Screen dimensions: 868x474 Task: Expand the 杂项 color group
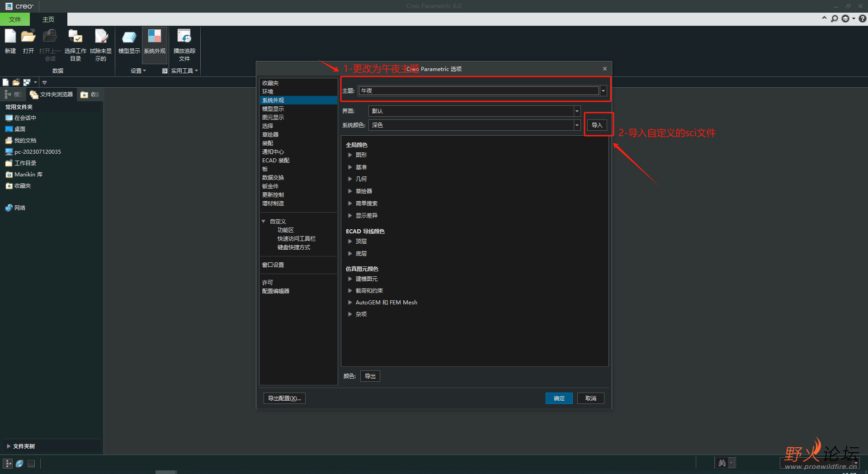(350, 314)
